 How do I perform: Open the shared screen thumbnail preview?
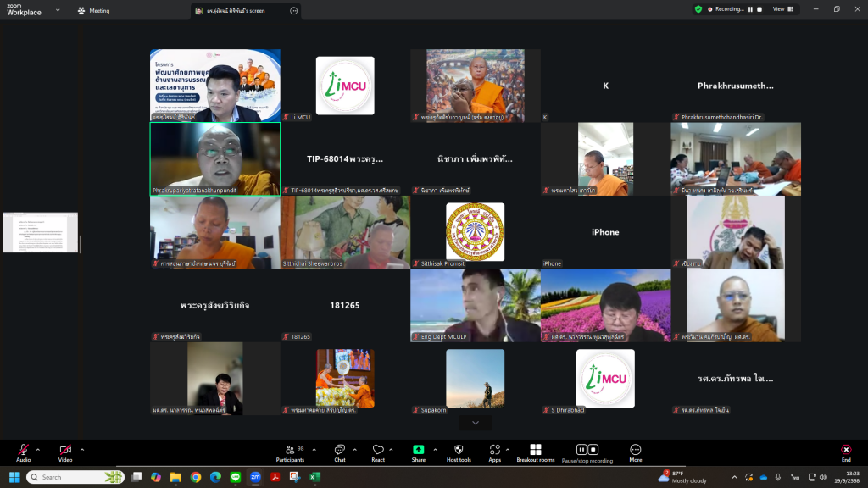[x=41, y=232]
